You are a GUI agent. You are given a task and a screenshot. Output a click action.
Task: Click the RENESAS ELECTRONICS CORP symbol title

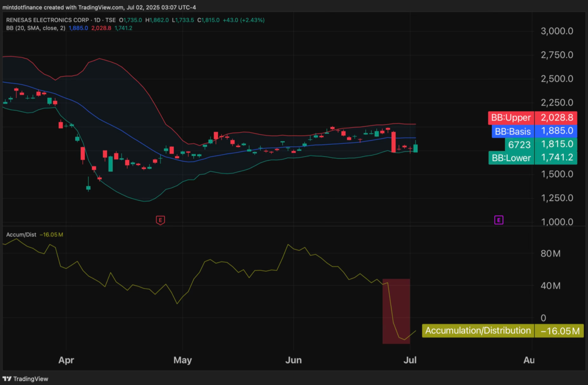point(48,20)
